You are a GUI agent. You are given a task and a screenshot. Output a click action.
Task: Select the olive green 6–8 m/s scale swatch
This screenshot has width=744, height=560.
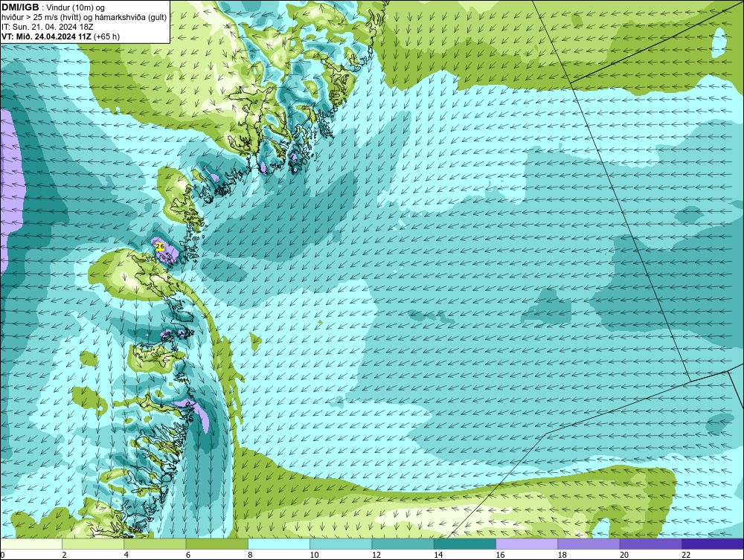click(217, 544)
